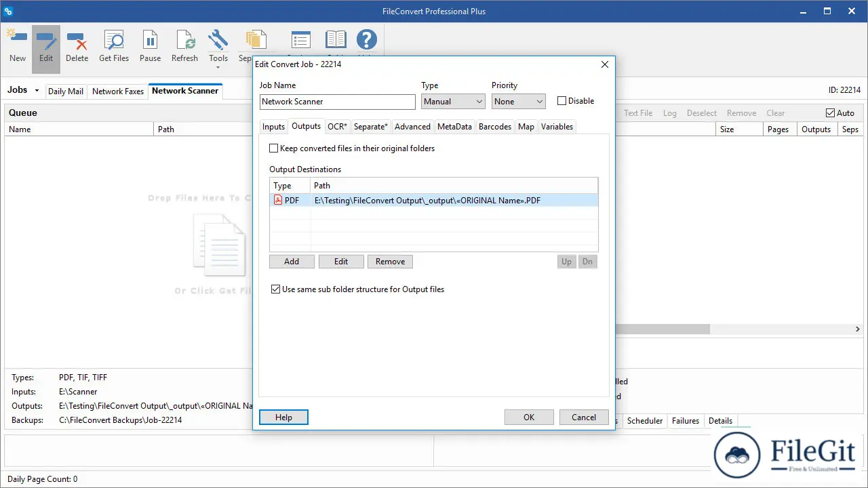
Task: Open the Map tab
Action: 526,127
